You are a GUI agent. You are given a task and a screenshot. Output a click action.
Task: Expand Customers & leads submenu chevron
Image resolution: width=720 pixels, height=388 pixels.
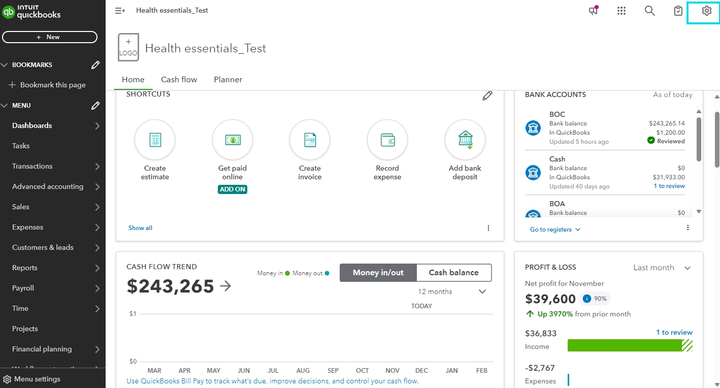coord(97,247)
